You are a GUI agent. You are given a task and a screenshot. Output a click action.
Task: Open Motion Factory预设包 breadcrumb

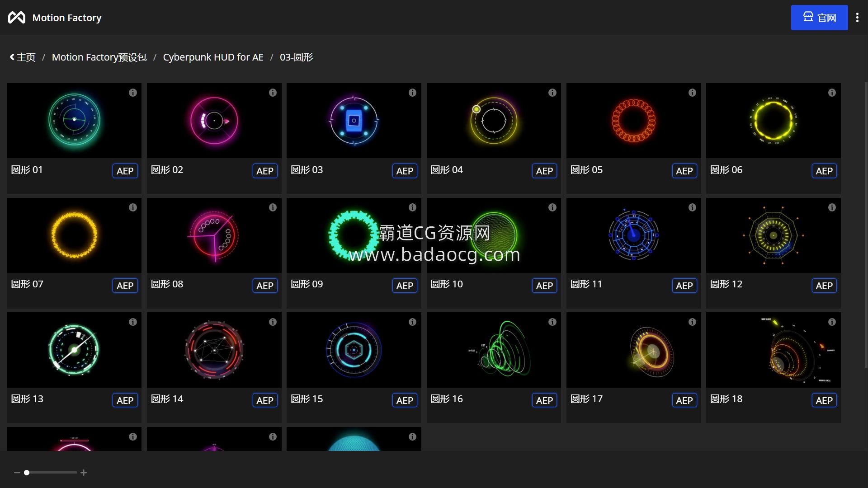coord(99,57)
